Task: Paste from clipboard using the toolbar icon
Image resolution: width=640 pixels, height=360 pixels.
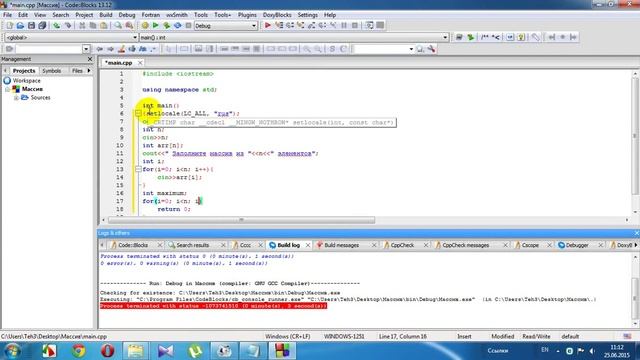Action: click(104, 26)
